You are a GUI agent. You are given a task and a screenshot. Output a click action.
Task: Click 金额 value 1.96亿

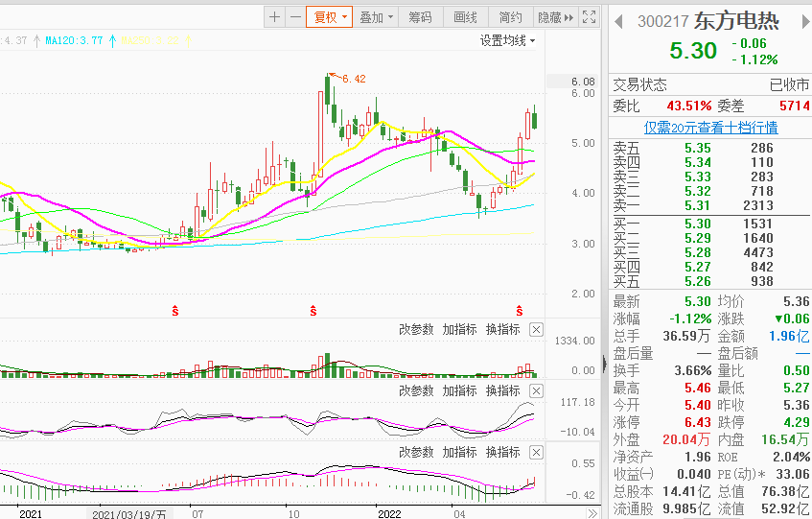[x=789, y=336]
